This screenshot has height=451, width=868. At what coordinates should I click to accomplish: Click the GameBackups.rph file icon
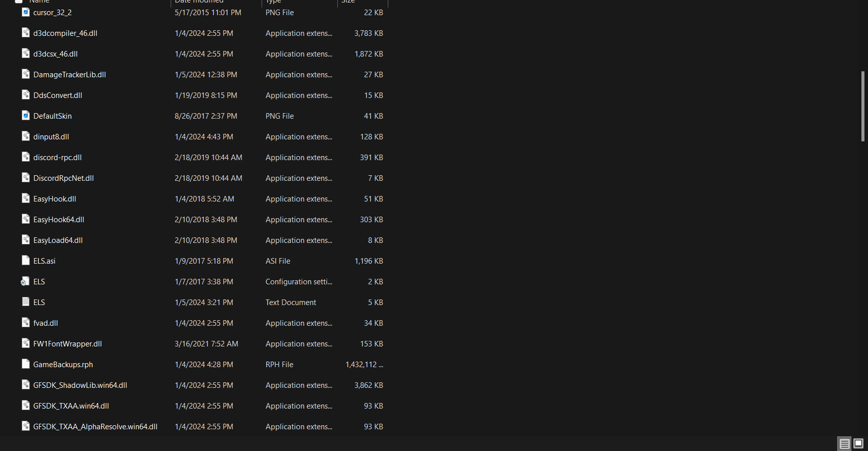pyautogui.click(x=26, y=364)
